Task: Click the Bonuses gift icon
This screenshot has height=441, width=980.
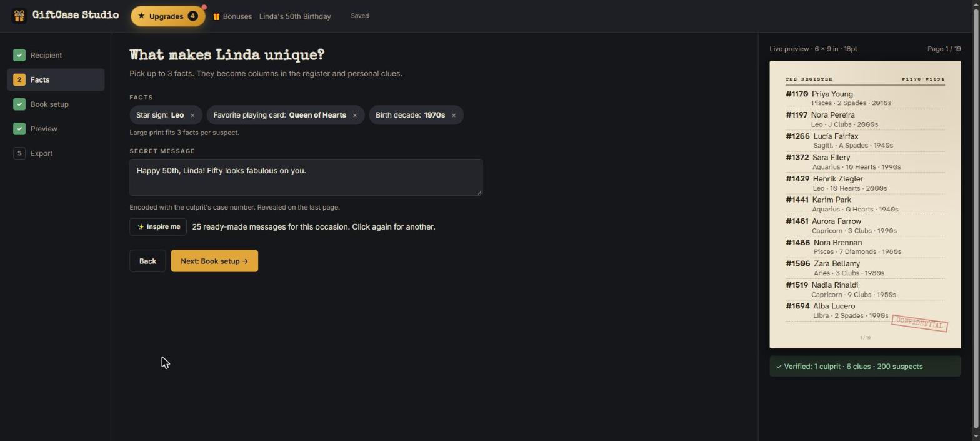Action: (216, 16)
